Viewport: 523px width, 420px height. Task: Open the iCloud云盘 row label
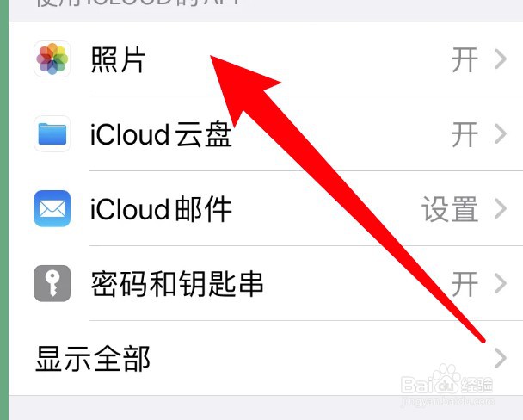(x=161, y=134)
